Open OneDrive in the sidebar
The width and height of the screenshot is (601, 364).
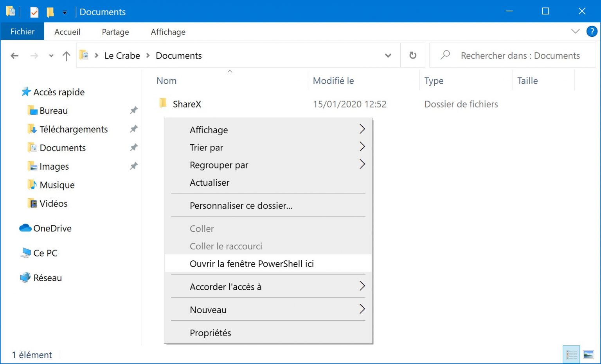[52, 228]
